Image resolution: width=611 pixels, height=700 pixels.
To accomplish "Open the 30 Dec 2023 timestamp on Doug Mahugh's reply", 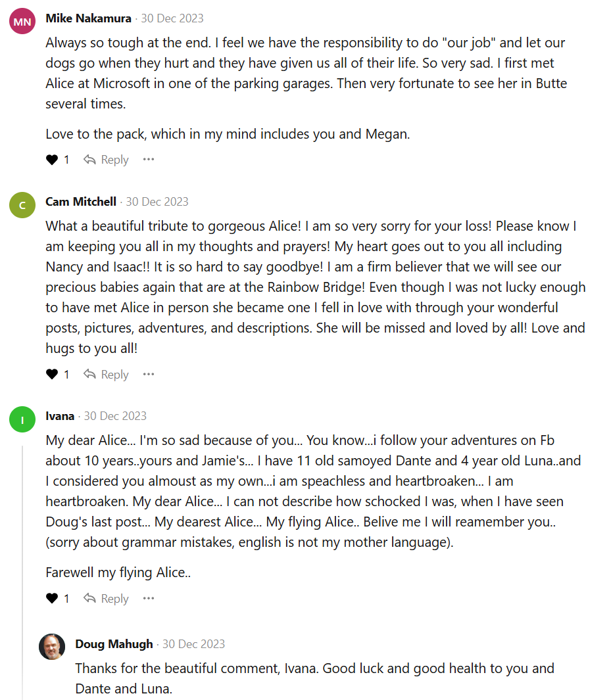I will point(193,644).
